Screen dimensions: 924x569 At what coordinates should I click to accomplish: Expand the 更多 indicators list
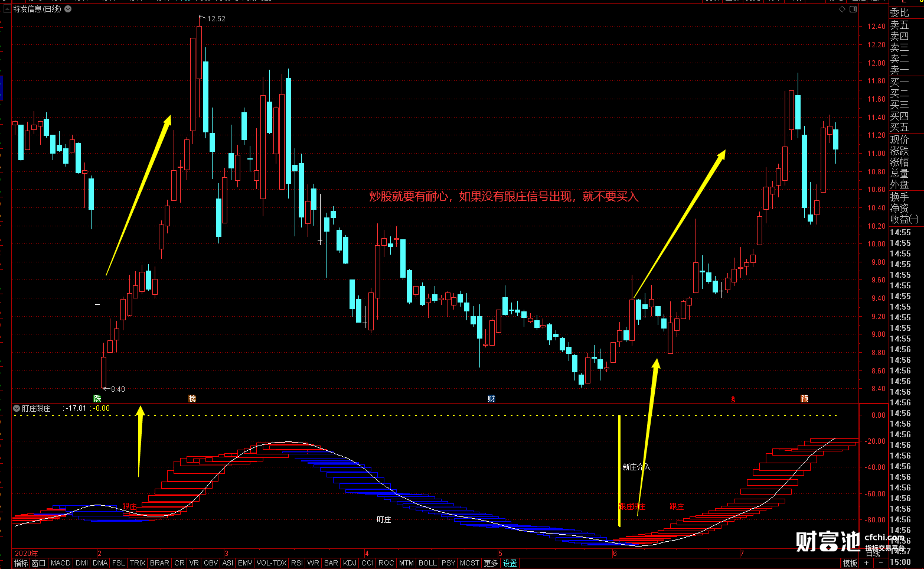tap(491, 563)
